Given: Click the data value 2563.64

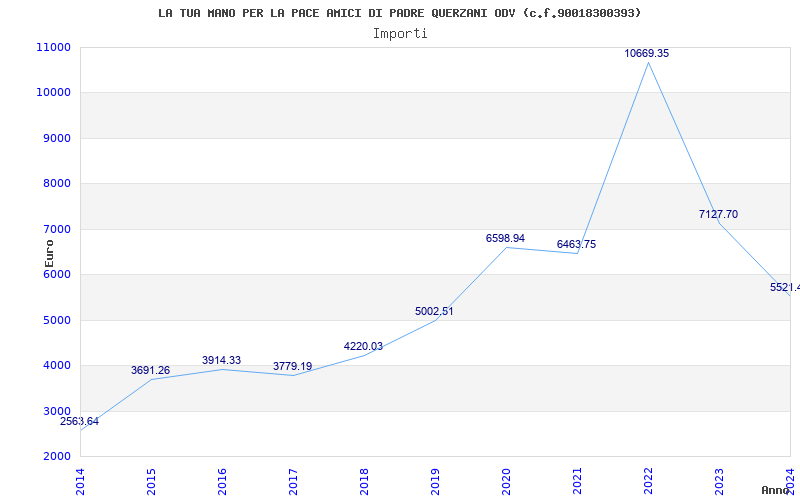Looking at the screenshot, I should 79,422.
